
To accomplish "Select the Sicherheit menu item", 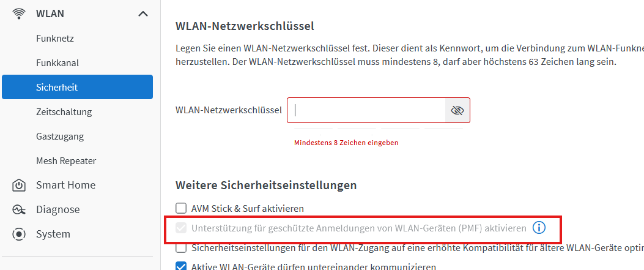I will point(77,87).
